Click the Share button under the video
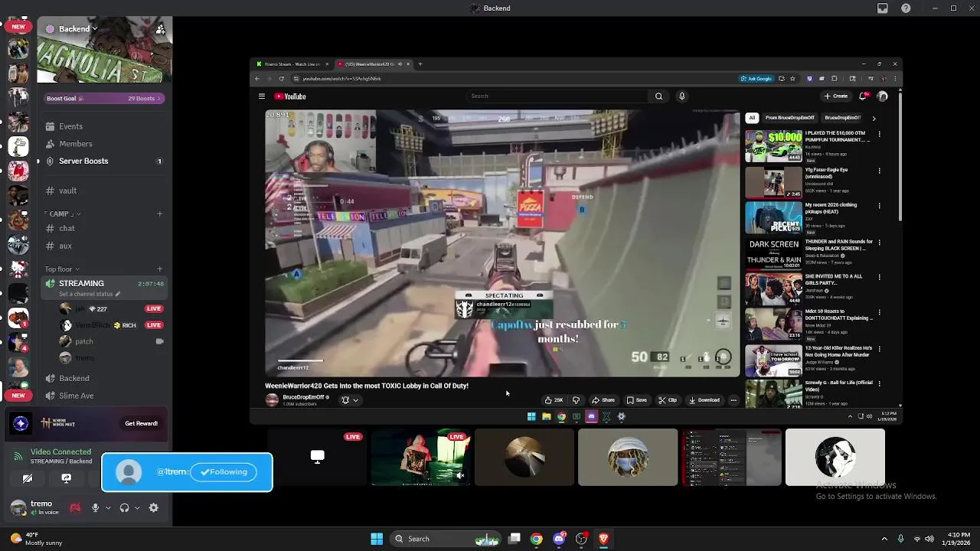 tap(603, 399)
